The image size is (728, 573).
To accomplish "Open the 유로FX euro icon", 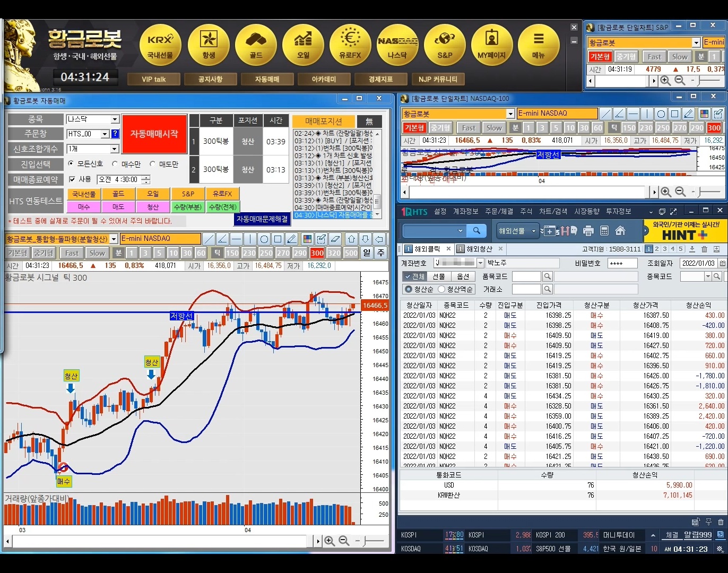I will pos(350,46).
